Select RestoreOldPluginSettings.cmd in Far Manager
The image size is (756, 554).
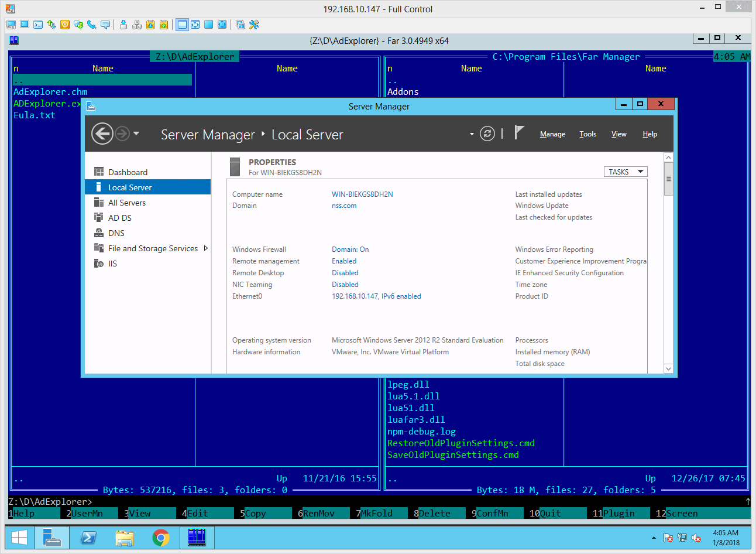461,443
